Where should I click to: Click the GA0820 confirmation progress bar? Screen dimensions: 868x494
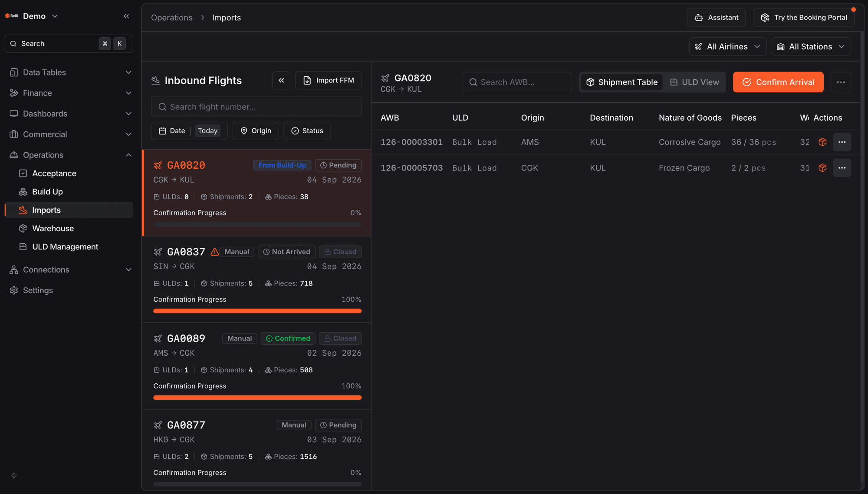[x=257, y=225]
